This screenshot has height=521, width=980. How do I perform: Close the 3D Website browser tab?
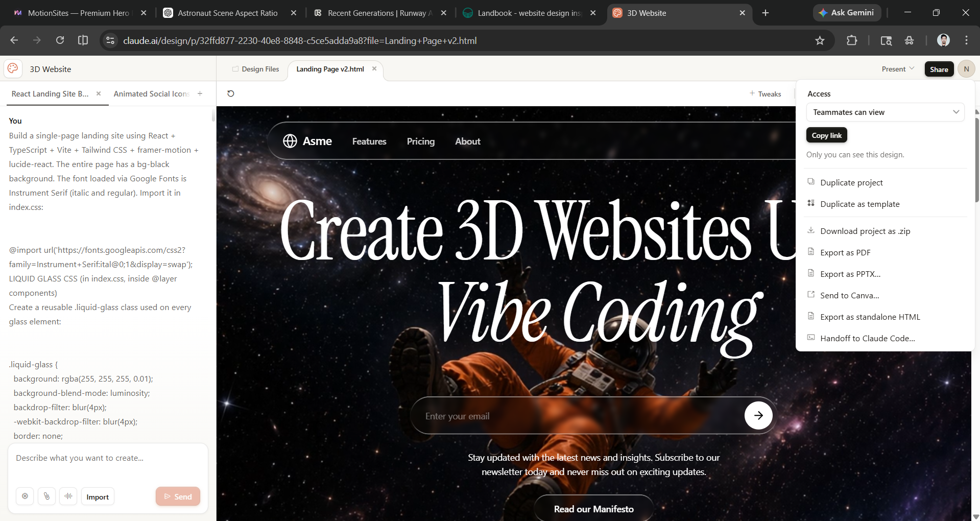point(743,13)
